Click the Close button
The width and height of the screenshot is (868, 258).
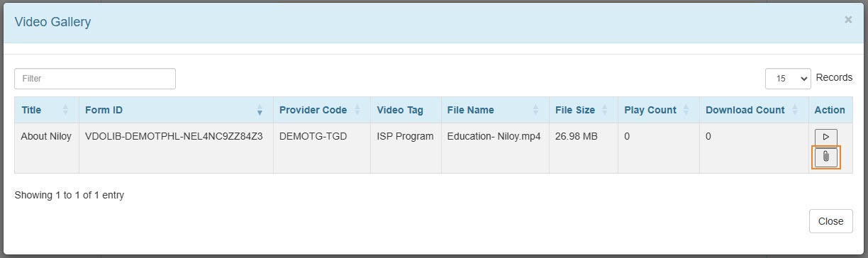830,221
